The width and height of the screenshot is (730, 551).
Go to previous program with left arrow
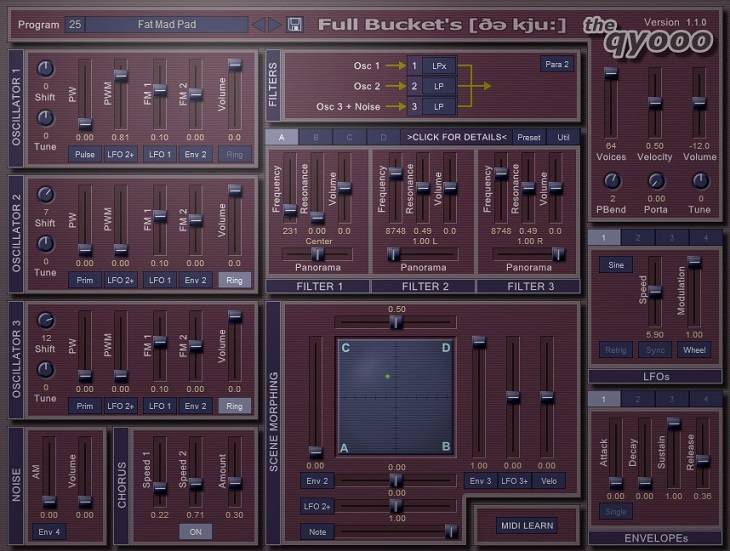coord(259,24)
